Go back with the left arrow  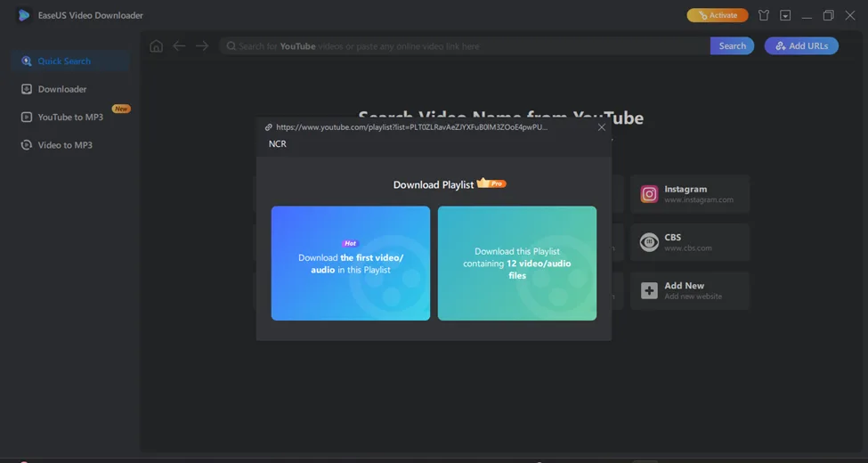tap(179, 46)
